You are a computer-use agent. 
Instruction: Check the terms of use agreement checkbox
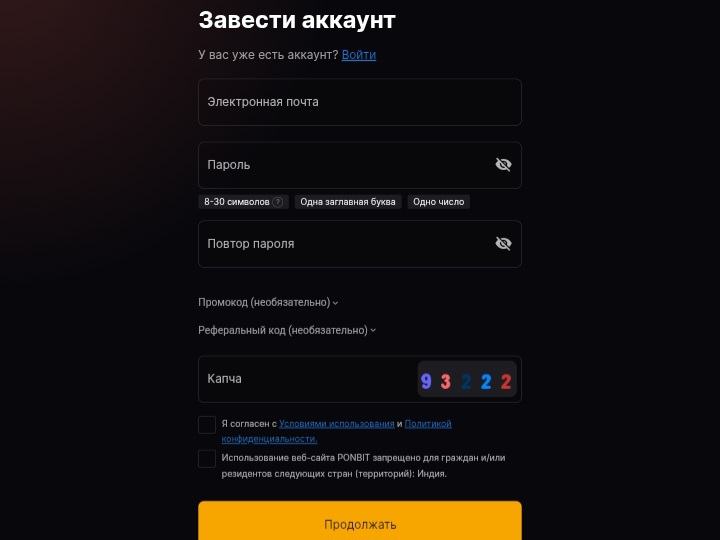click(207, 425)
